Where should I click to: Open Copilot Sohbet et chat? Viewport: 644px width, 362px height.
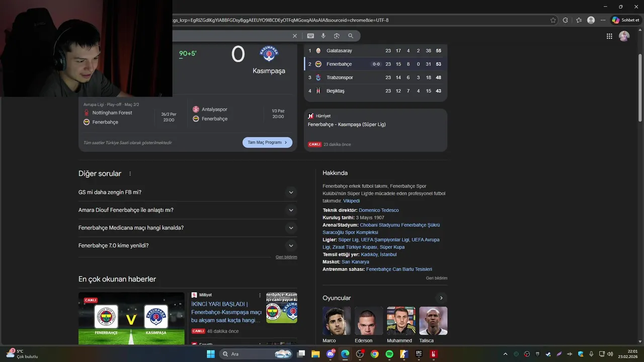[x=625, y=20]
